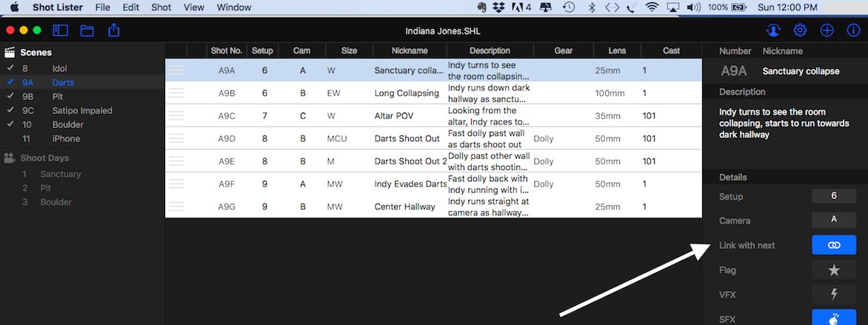Image resolution: width=868 pixels, height=325 pixels.
Task: Edit the Sanctuary collapse nickname field
Action: click(801, 71)
